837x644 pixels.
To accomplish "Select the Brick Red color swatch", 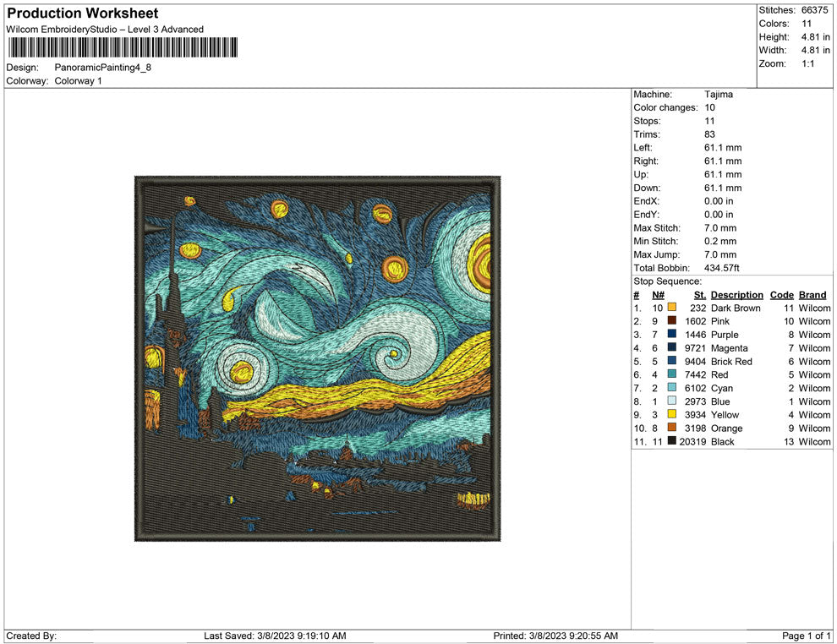I will pos(672,361).
